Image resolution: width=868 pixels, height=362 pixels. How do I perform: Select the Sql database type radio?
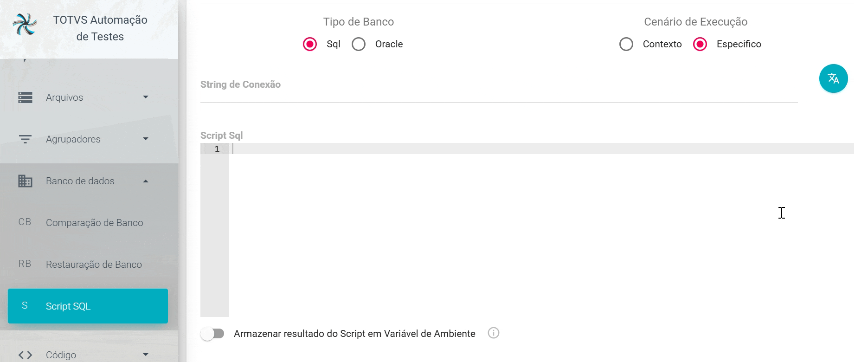point(310,44)
